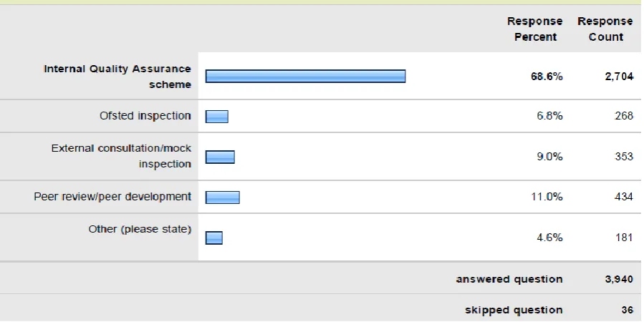644x322 pixels.
Task: Click the 181 count for Other
Action: tap(624, 238)
